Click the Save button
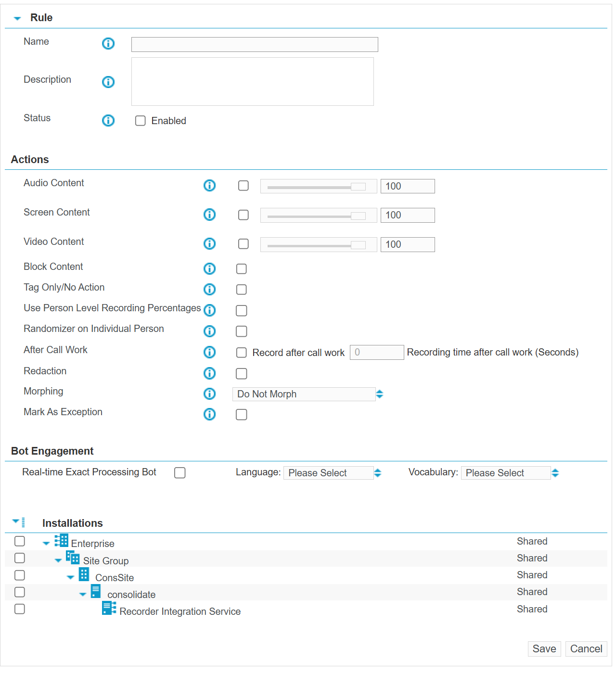616x674 pixels. click(x=544, y=649)
